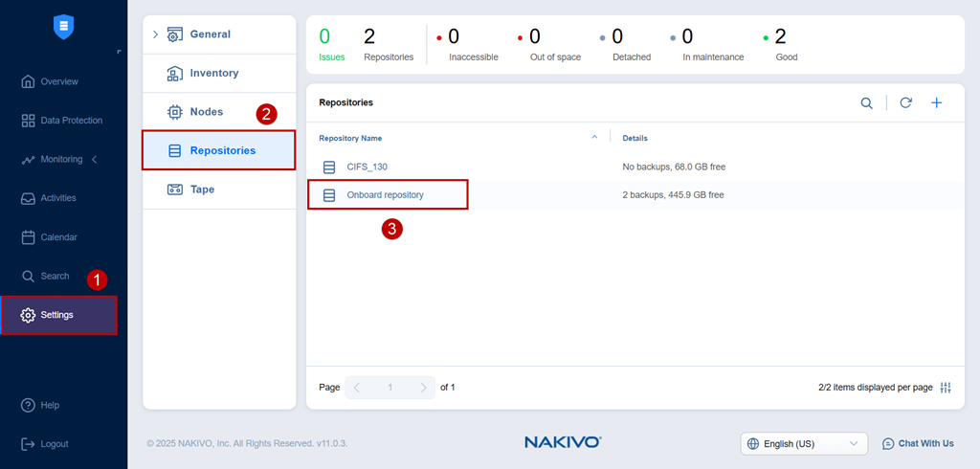Click the Help question mark icon
This screenshot has width=980, height=469.
[28, 405]
